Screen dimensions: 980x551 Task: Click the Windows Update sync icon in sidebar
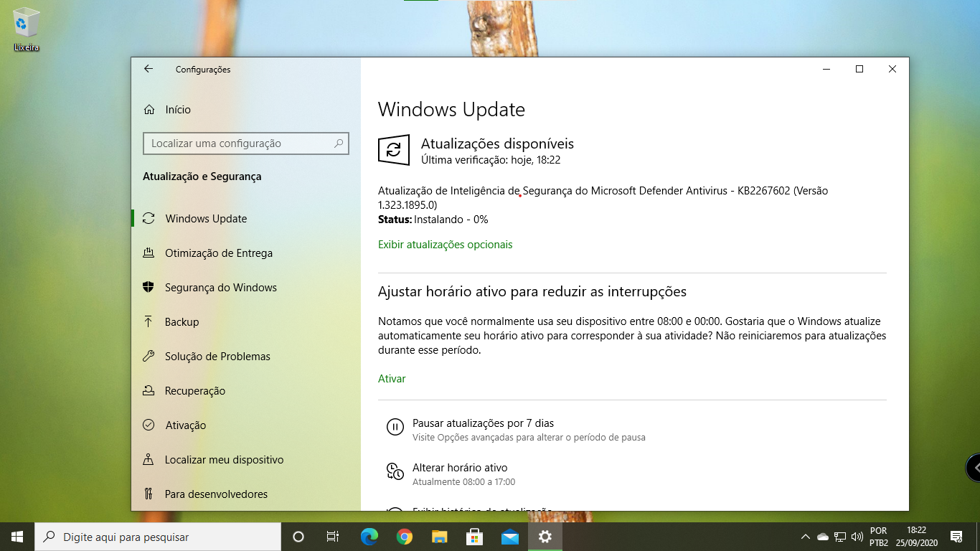[x=149, y=219]
